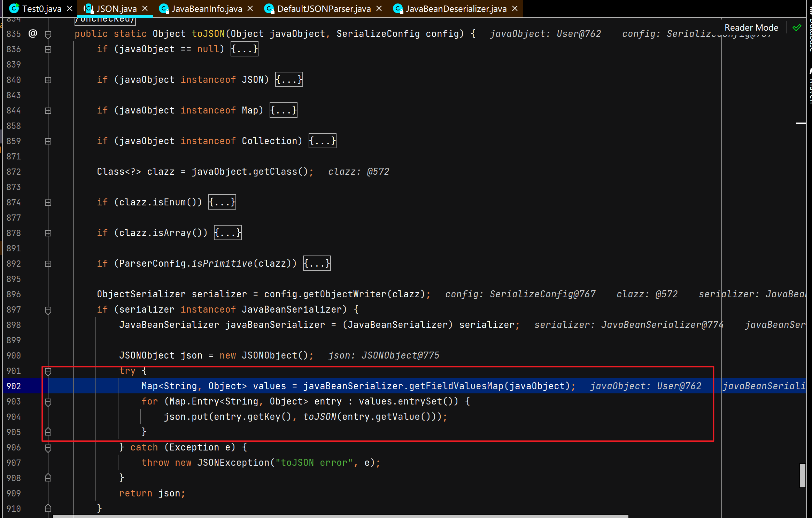The image size is (812, 518).
Task: Switch to the JavaBeanDeserializer.java tab
Action: tap(456, 8)
